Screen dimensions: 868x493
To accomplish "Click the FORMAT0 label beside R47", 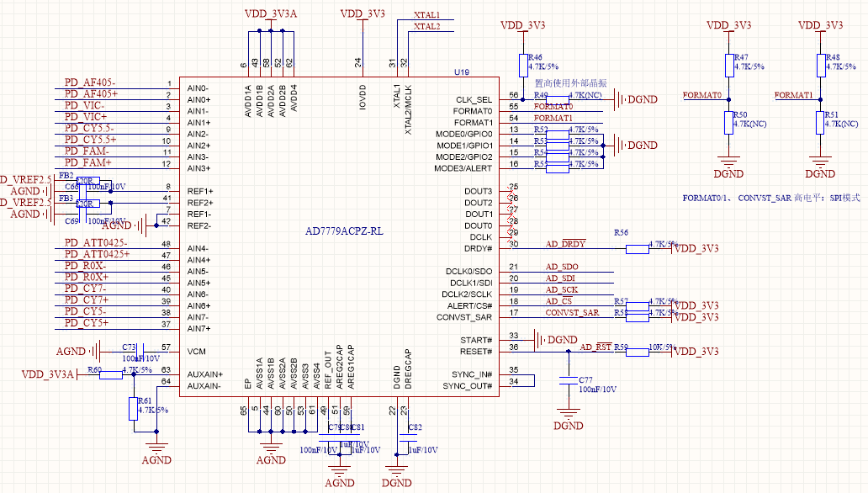I will pos(702,95).
